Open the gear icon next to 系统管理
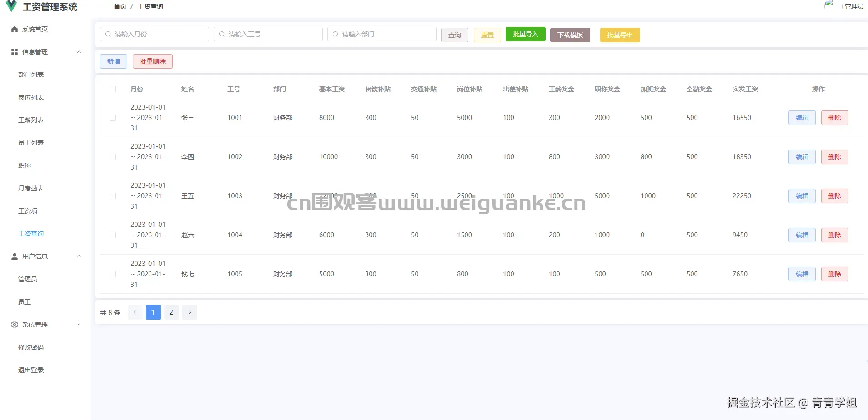The height and width of the screenshot is (420, 868). pyautogui.click(x=14, y=324)
